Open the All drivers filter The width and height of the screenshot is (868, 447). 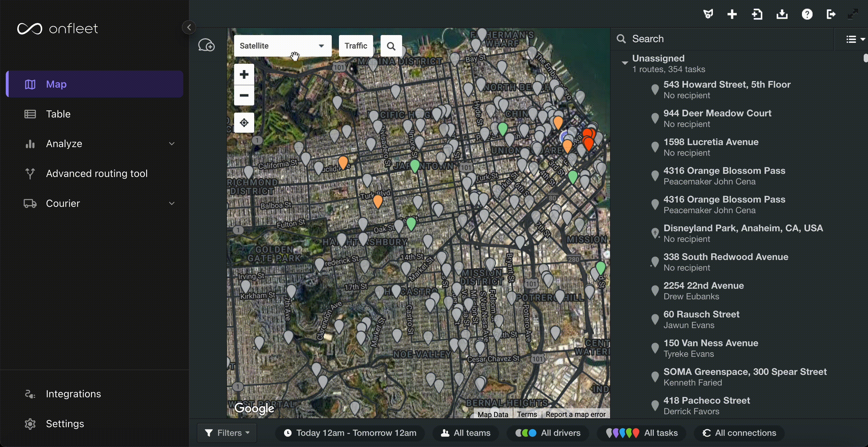tap(548, 433)
